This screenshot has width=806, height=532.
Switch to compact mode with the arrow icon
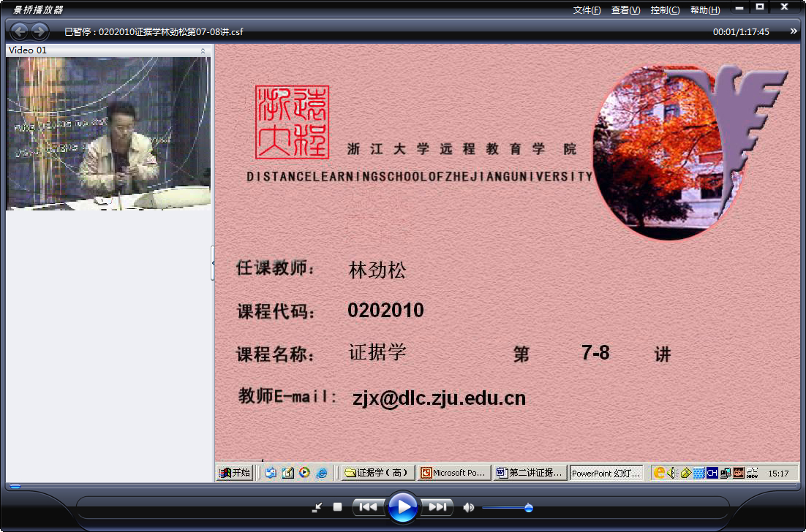pos(317,507)
